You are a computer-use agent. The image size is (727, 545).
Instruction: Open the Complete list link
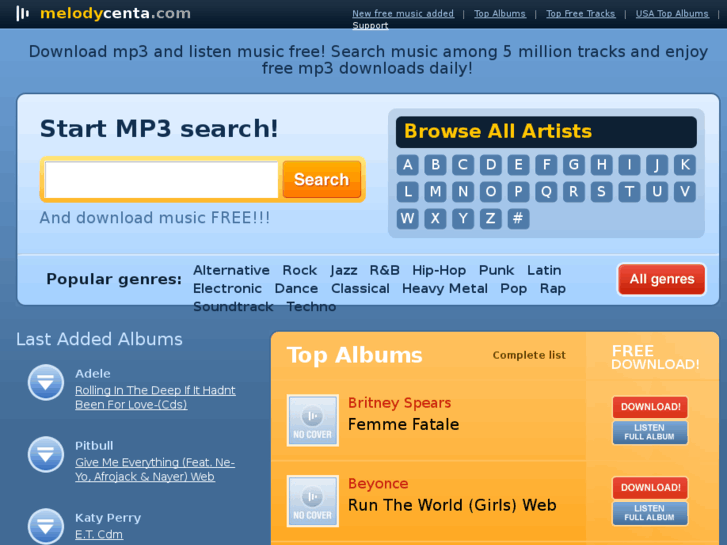pos(529,355)
